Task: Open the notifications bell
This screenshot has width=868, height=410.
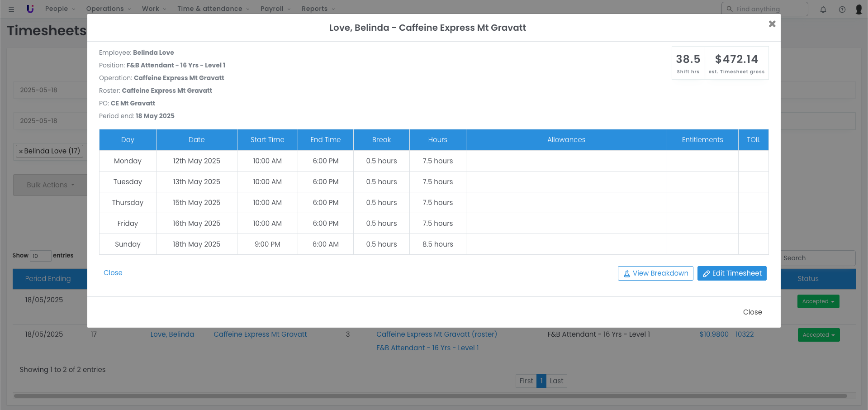Action: coord(823,10)
